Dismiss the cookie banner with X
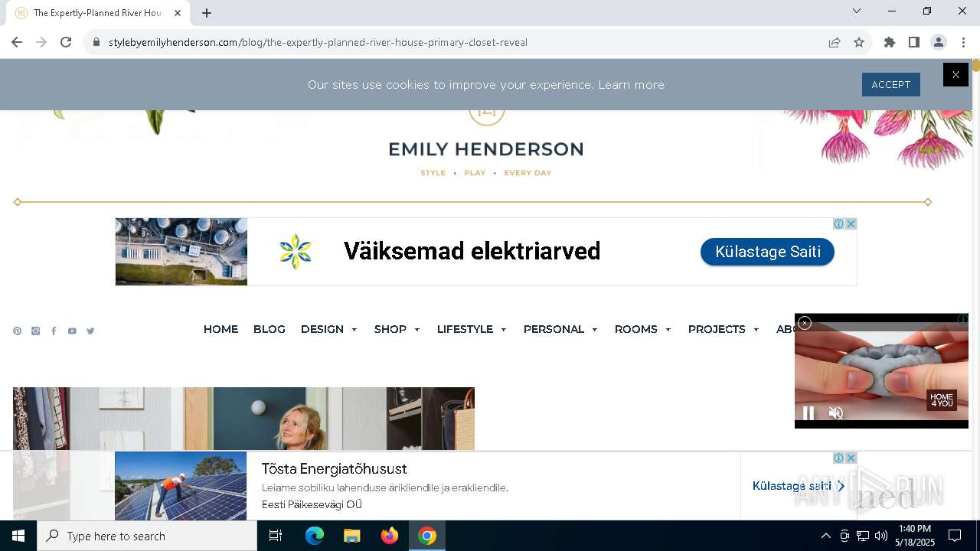The width and height of the screenshot is (980, 551). point(955,74)
